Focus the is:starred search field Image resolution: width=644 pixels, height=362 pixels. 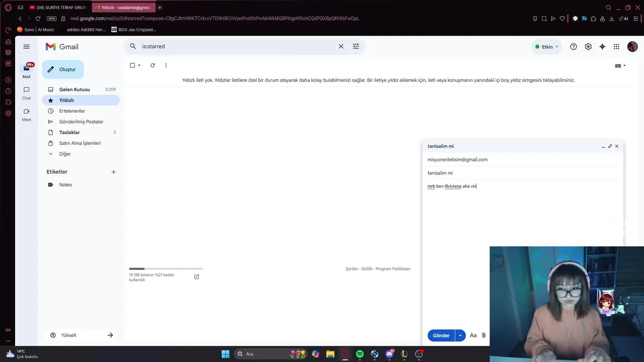point(236,46)
